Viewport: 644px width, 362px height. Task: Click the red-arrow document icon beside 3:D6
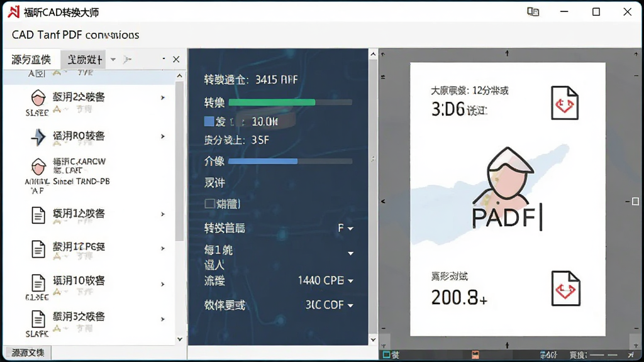(565, 103)
